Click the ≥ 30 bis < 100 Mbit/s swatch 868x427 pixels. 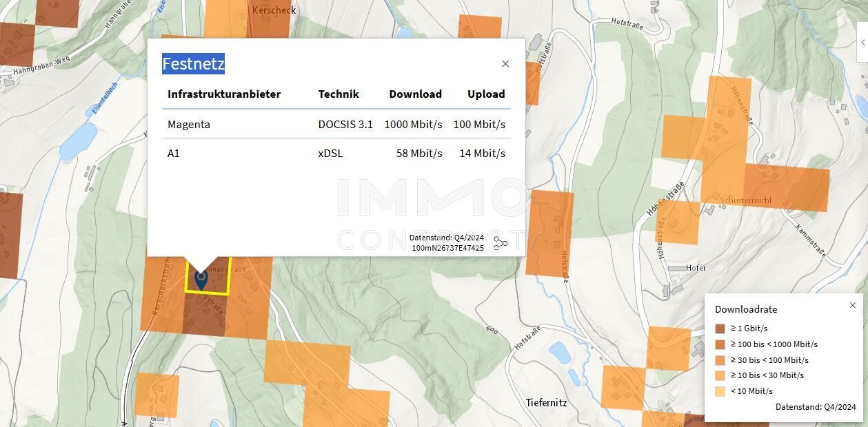[x=720, y=360]
